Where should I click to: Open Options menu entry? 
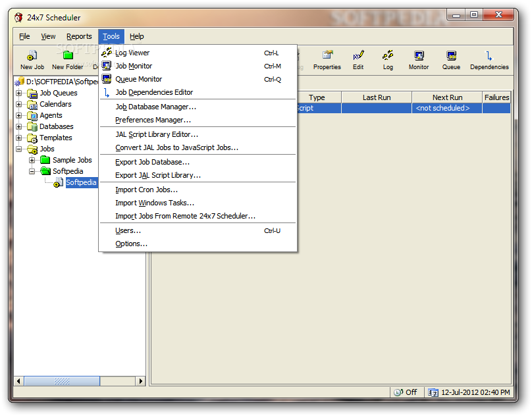198,244
